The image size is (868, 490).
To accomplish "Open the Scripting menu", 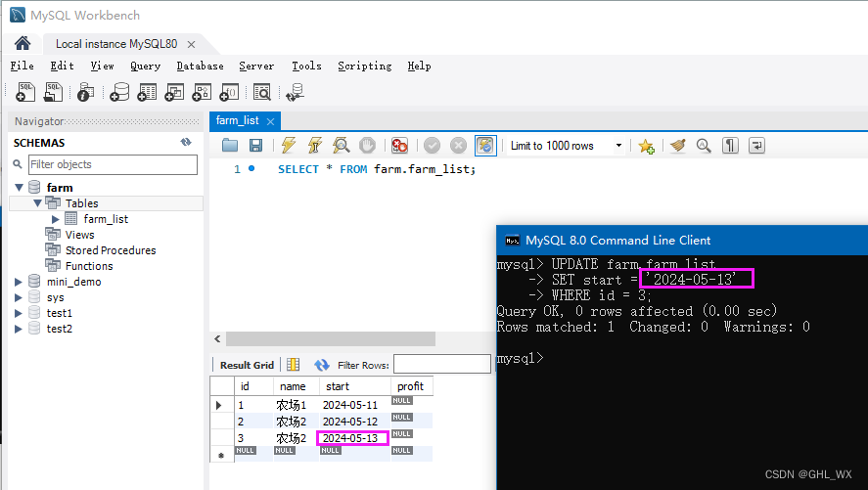I will [x=364, y=66].
